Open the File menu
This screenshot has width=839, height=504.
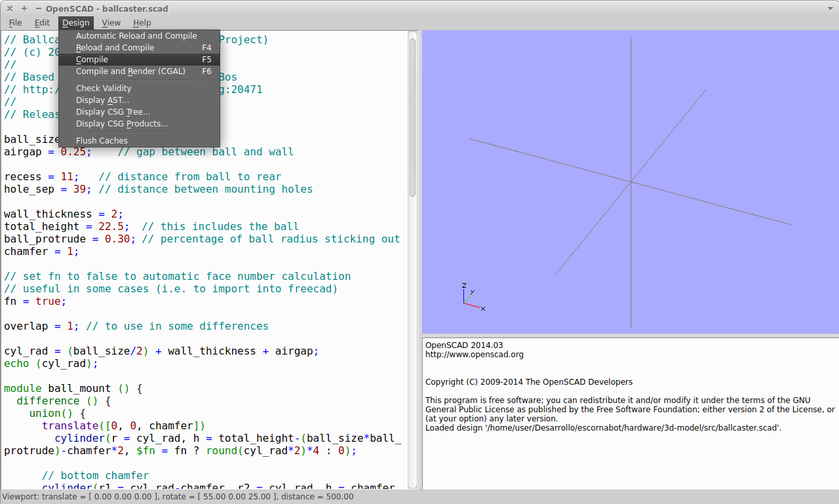point(15,23)
